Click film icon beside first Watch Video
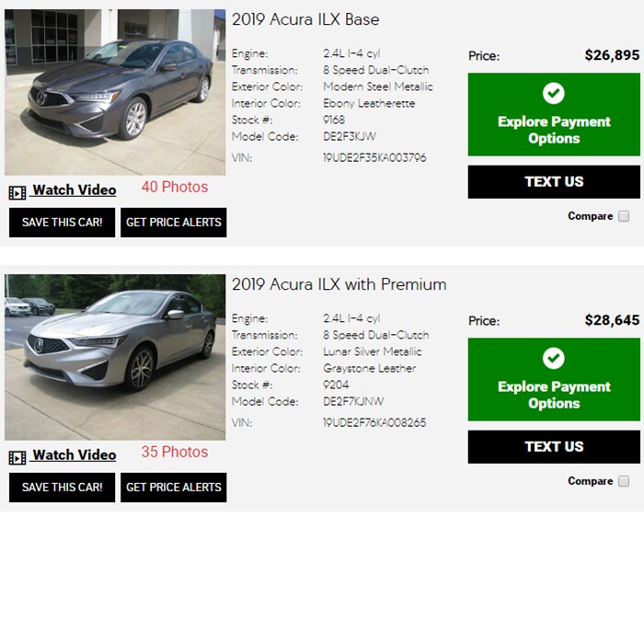 pyautogui.click(x=17, y=192)
